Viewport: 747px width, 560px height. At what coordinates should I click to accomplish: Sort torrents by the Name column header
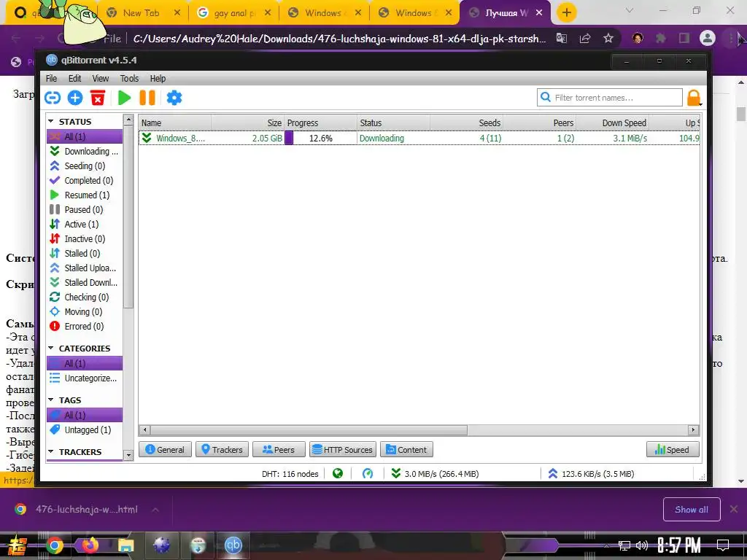[175, 122]
